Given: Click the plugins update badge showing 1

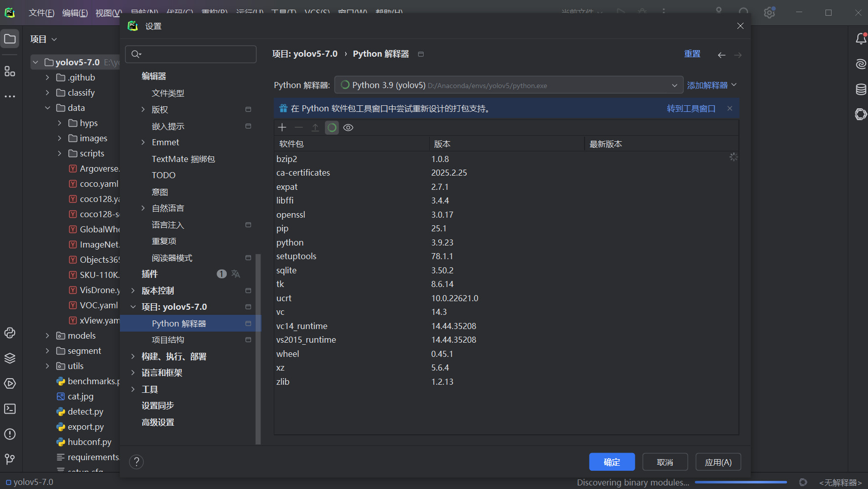Looking at the screenshot, I should click(x=222, y=274).
